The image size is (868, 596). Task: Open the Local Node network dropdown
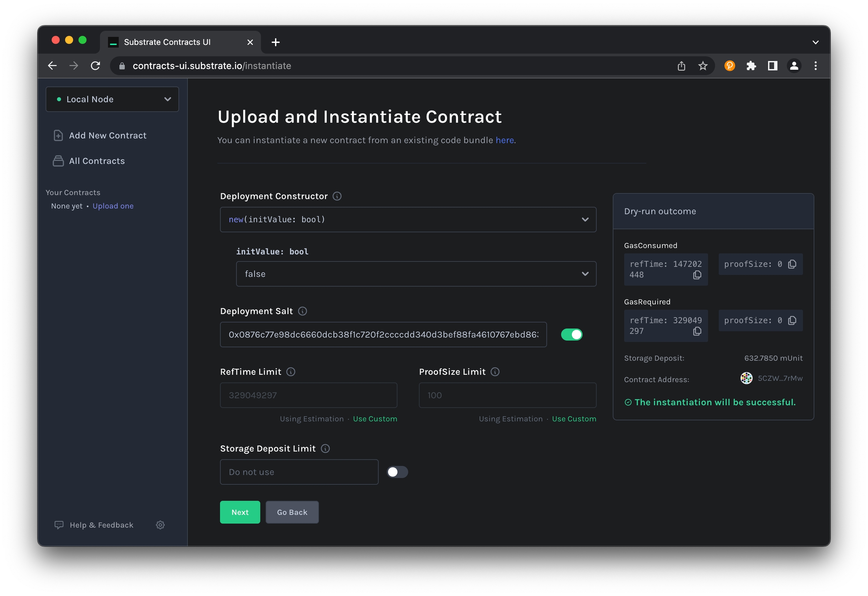click(x=112, y=99)
